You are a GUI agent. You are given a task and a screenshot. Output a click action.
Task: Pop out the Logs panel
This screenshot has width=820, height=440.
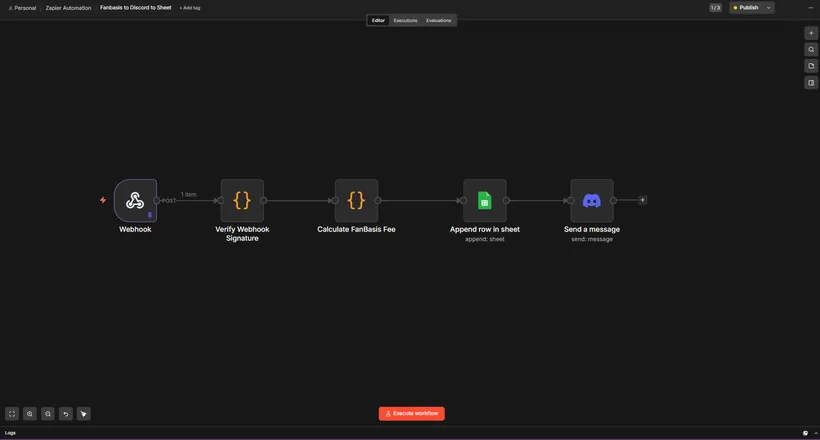[805, 433]
